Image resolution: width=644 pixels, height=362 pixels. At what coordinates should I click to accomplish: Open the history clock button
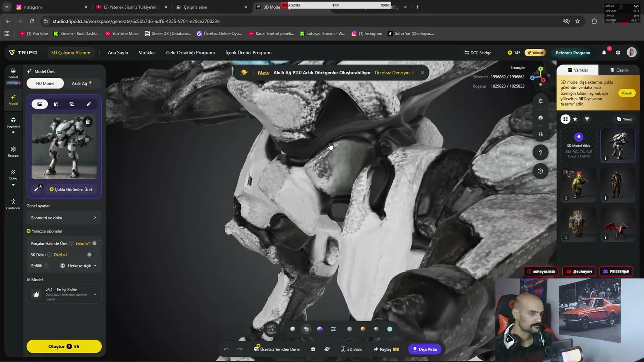[540, 171]
